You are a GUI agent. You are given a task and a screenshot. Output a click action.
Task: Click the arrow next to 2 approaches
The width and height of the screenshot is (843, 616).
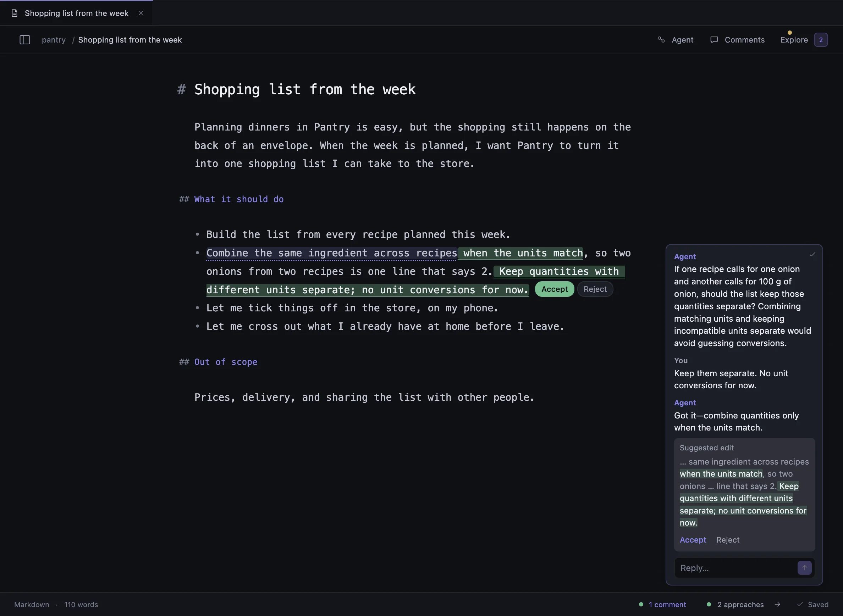point(777,604)
